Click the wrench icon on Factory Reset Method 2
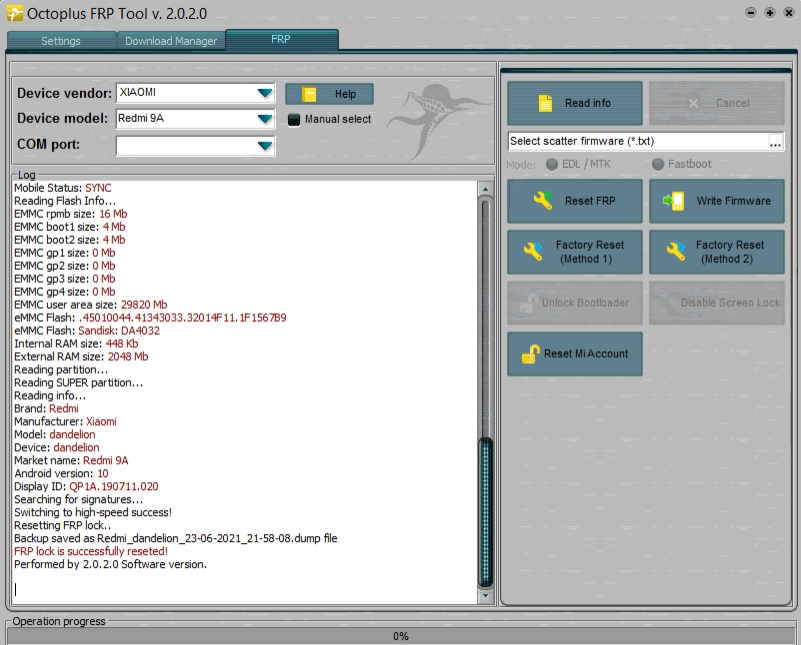This screenshot has width=801, height=645. click(675, 251)
